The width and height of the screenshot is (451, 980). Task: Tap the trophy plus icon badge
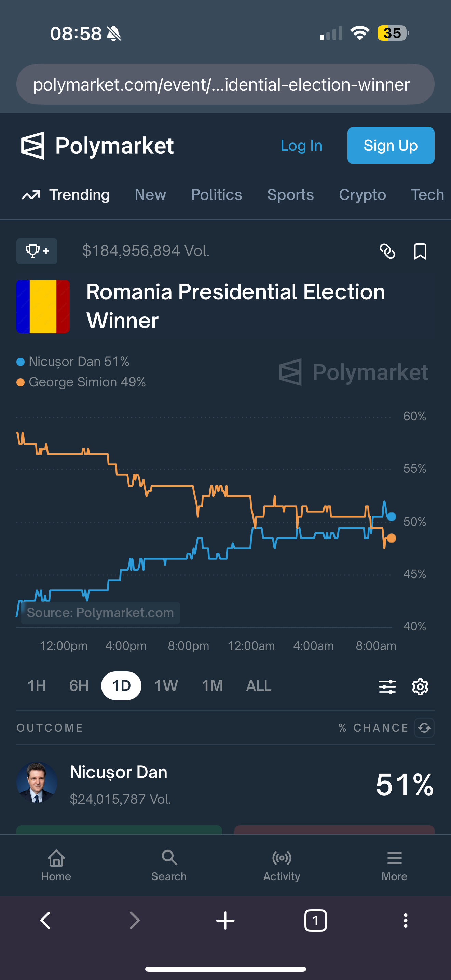(x=37, y=251)
